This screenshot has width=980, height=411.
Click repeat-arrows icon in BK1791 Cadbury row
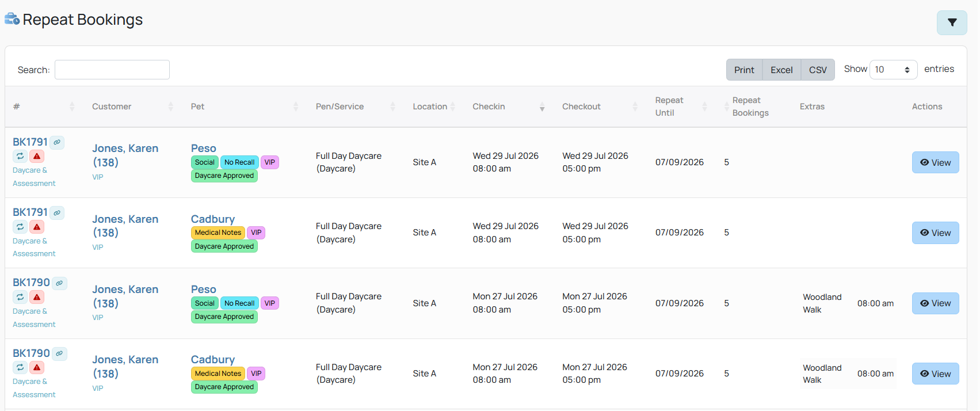tap(20, 227)
